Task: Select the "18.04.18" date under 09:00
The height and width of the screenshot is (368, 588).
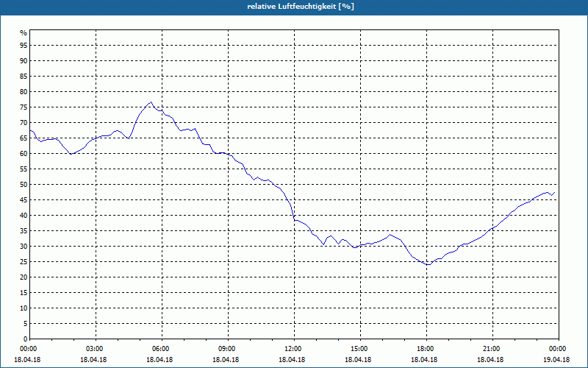Action: 226,360
